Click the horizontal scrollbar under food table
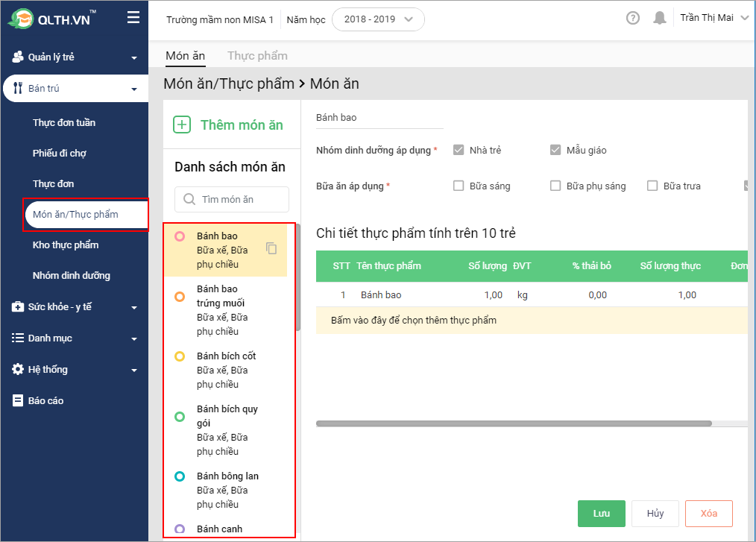Viewport: 756px width, 542px height. pos(514,423)
